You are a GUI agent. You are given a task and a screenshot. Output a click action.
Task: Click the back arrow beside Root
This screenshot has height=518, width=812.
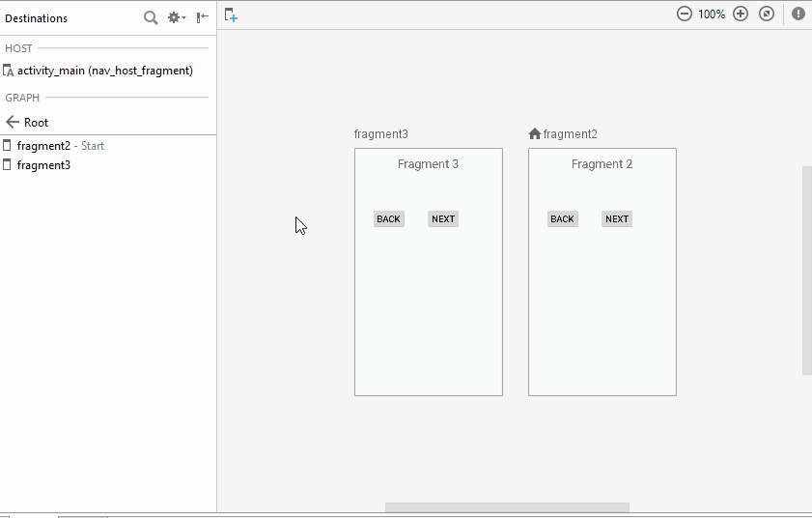pyautogui.click(x=13, y=123)
